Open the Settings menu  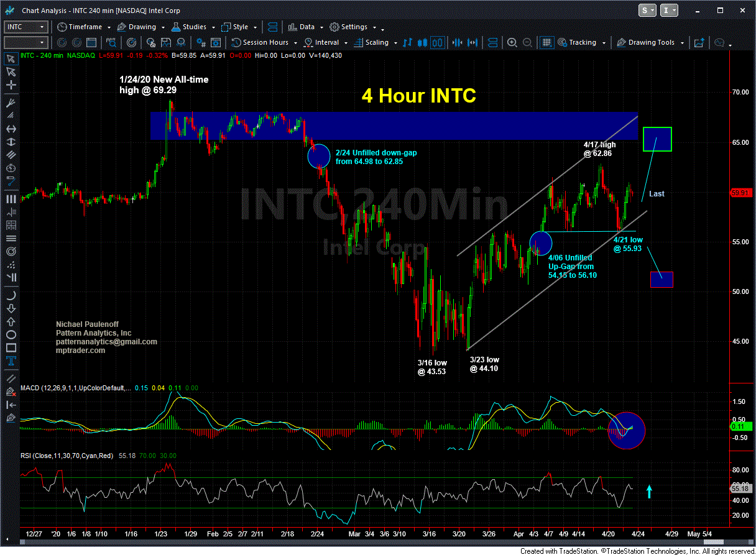click(x=349, y=27)
